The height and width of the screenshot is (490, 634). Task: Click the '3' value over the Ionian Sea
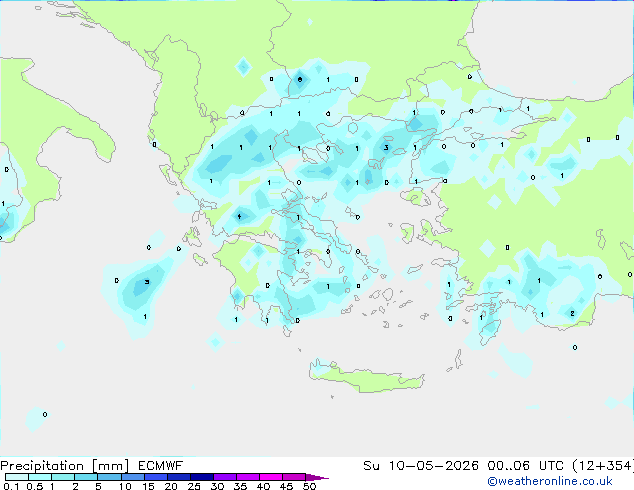pos(147,282)
